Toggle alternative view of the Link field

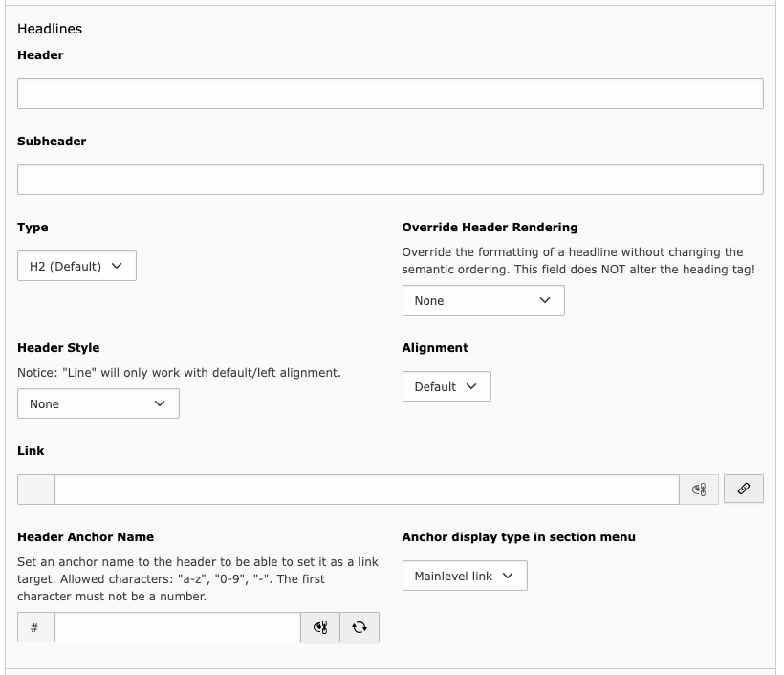[699, 490]
